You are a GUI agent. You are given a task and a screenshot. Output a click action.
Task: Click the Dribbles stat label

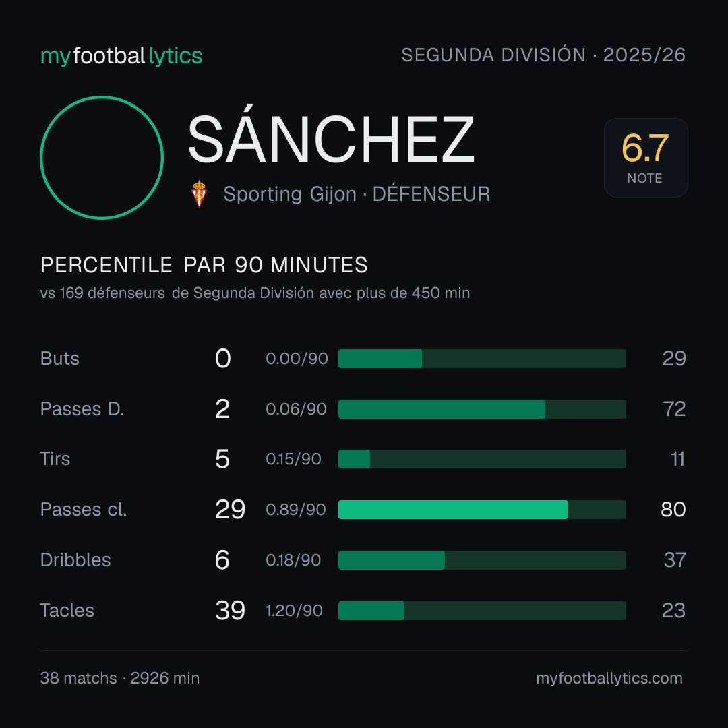tap(75, 560)
